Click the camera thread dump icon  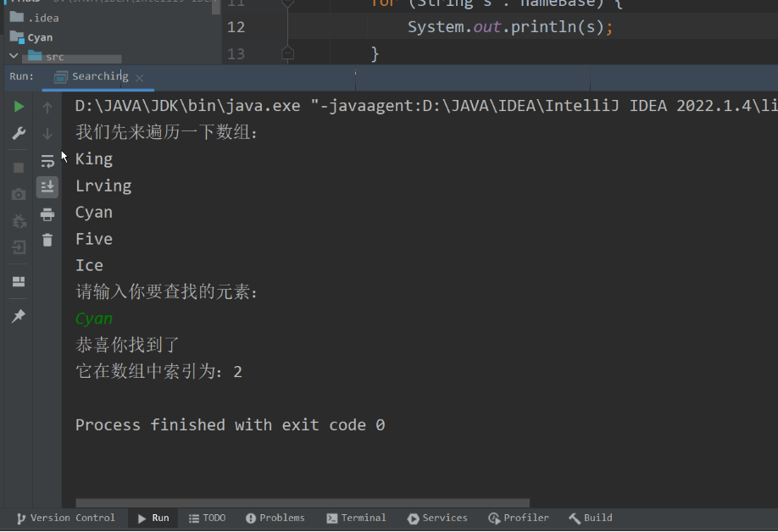19,194
